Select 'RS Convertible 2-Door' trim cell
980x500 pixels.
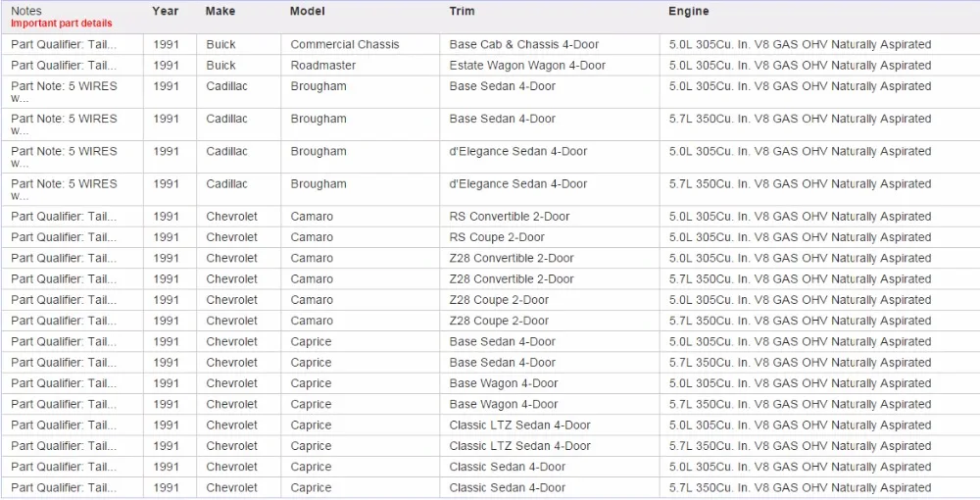coord(509,217)
